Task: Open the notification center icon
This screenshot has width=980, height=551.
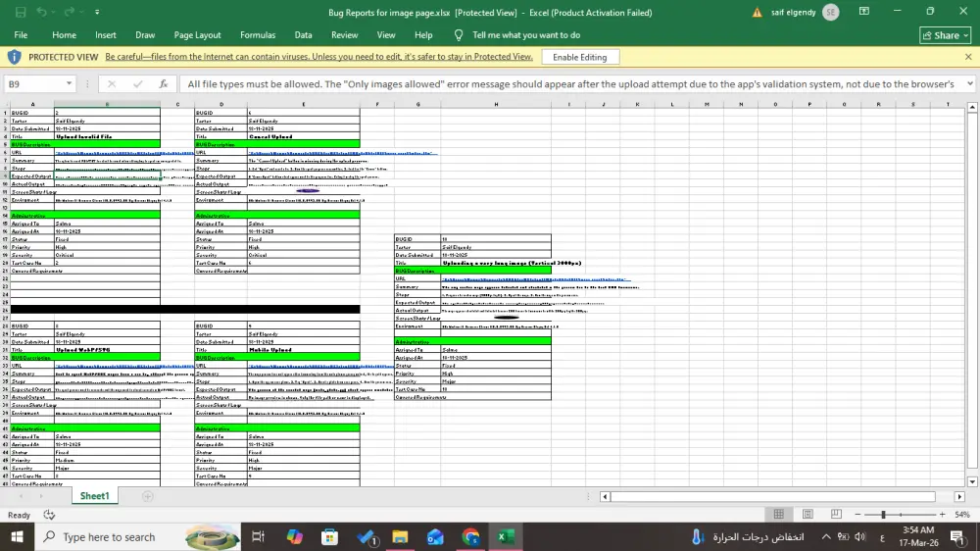Action: tap(957, 536)
